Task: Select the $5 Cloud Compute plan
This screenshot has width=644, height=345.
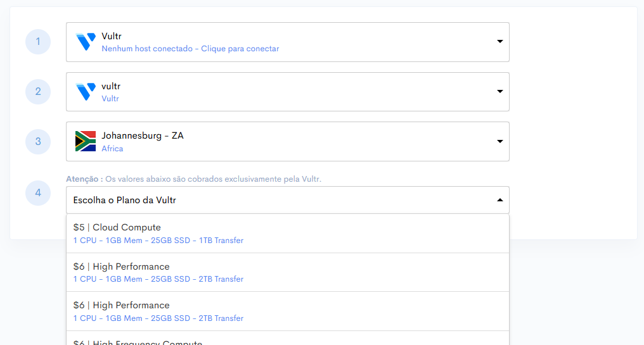Action: [288, 234]
